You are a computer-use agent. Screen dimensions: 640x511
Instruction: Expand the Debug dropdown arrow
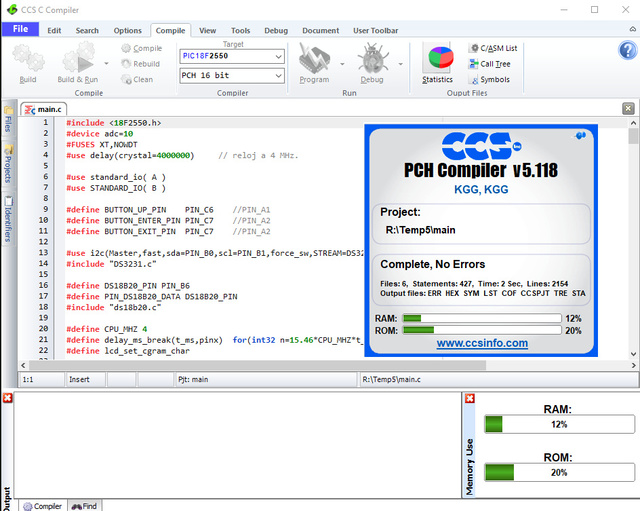pos(400,64)
